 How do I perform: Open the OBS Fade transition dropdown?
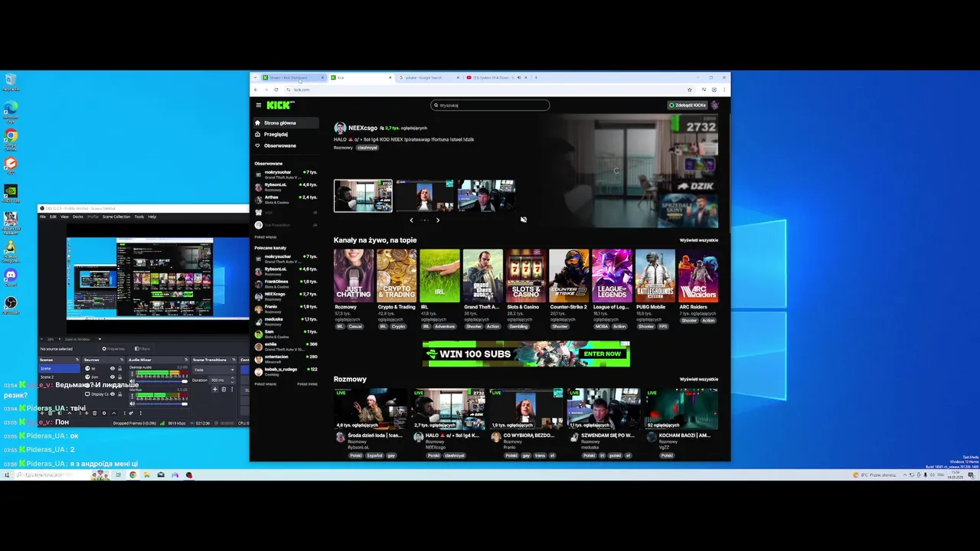(214, 370)
